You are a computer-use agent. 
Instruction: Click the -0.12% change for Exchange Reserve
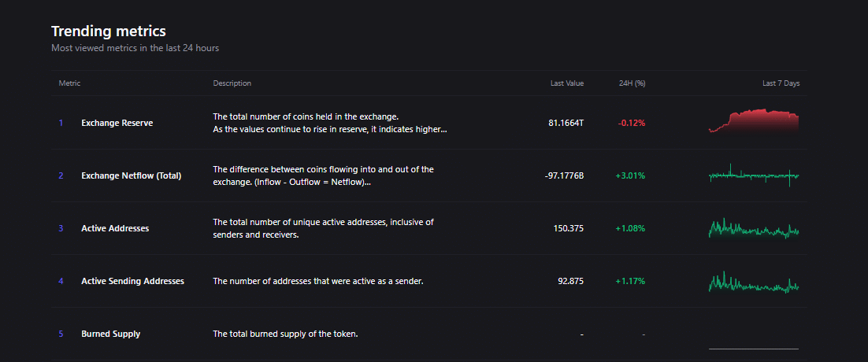[632, 124]
